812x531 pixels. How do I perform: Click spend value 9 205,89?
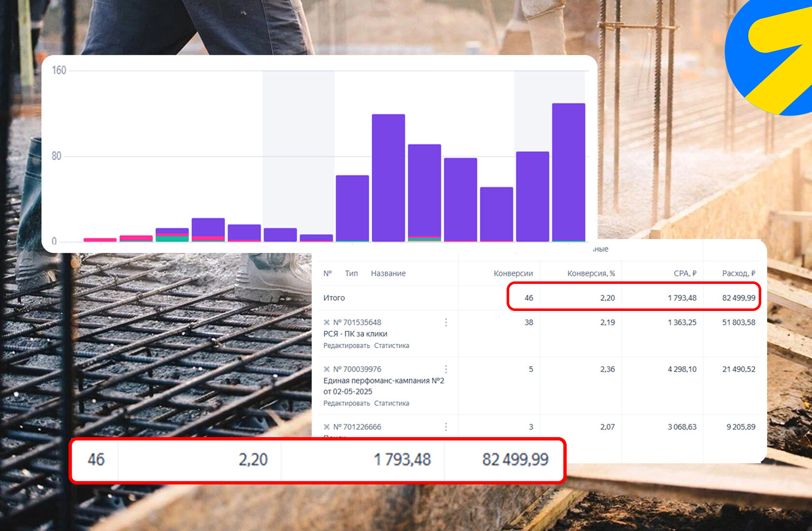tap(741, 427)
